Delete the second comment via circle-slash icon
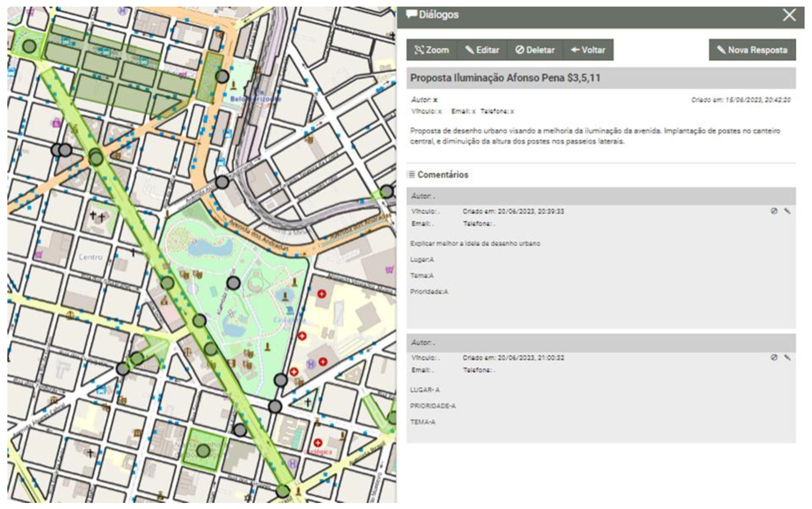The image size is (812, 509). (x=774, y=357)
